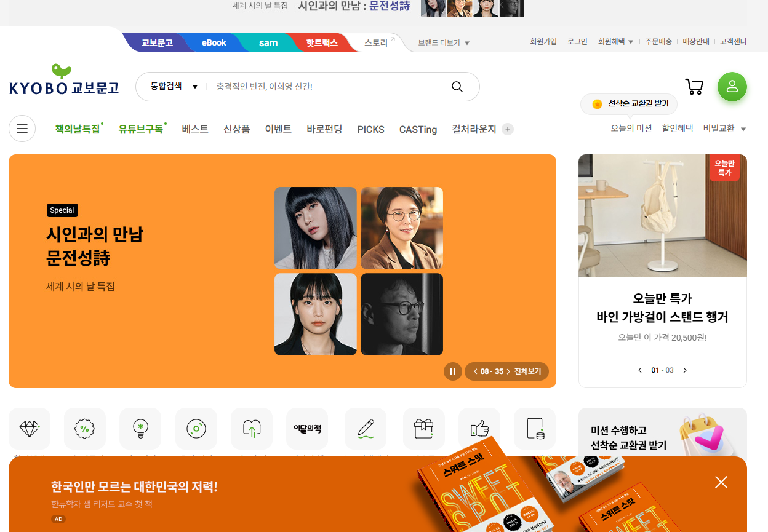Show next 오늘만 특가 item
Viewport: 768px width, 532px height.
(685, 370)
